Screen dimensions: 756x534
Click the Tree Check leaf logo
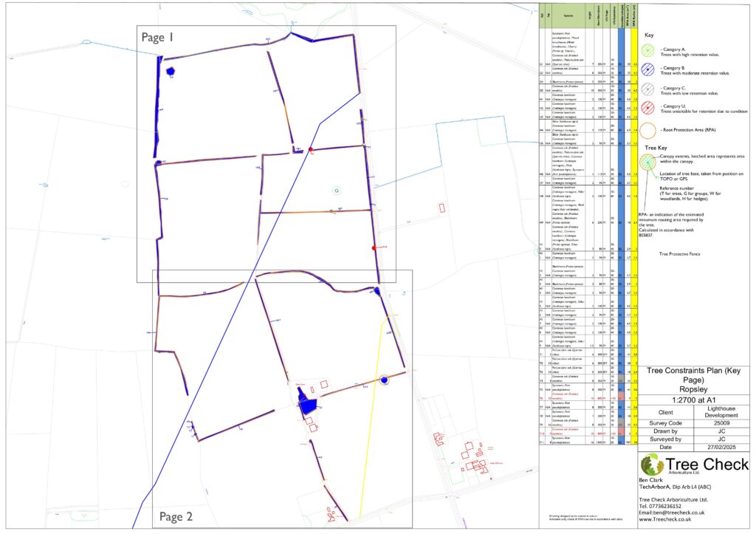[x=653, y=465]
